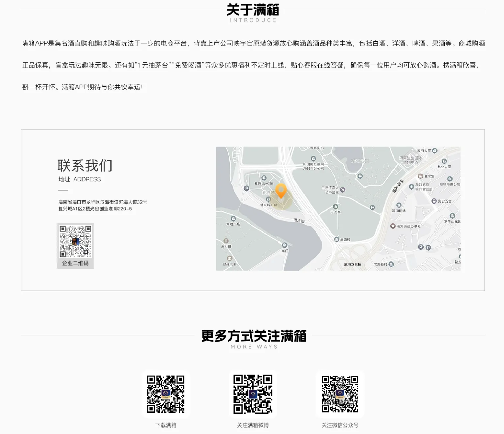Select the 滨海街道办事处 star icon
Image resolution: width=504 pixels, height=434 pixels.
(393, 226)
